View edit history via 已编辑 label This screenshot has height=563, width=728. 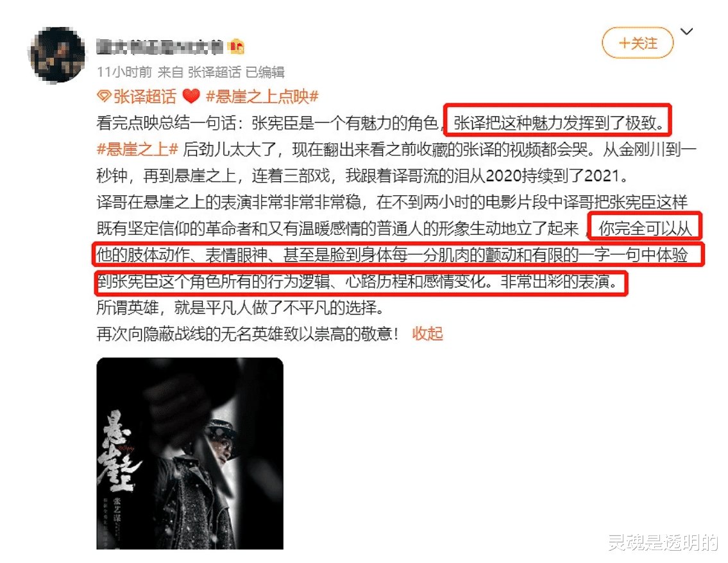265,72
